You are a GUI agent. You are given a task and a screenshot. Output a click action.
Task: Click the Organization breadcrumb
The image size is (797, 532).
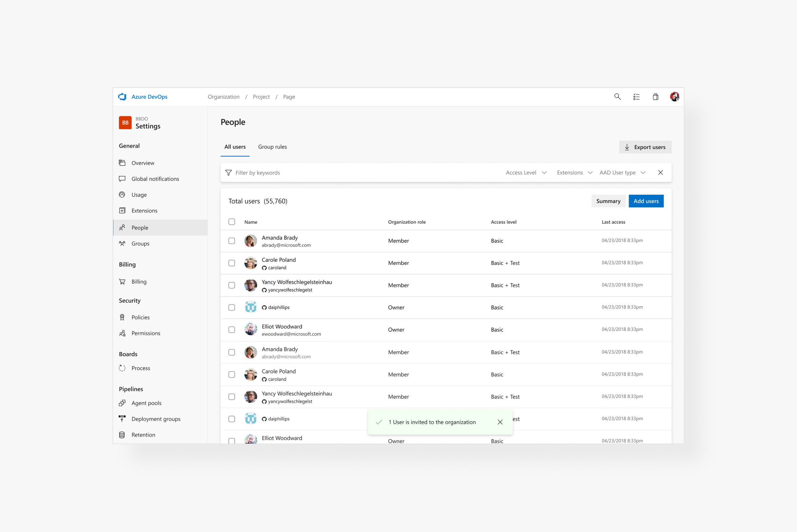pos(224,97)
